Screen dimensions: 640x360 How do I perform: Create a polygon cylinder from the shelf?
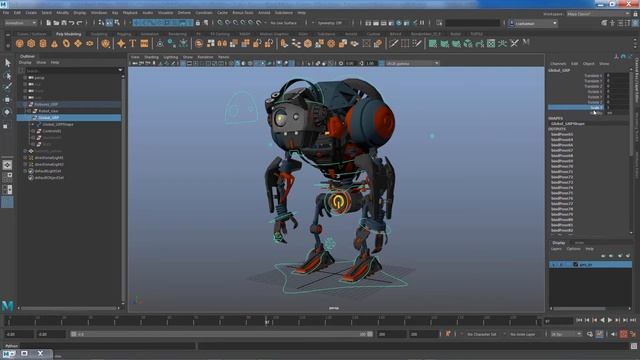43,43
